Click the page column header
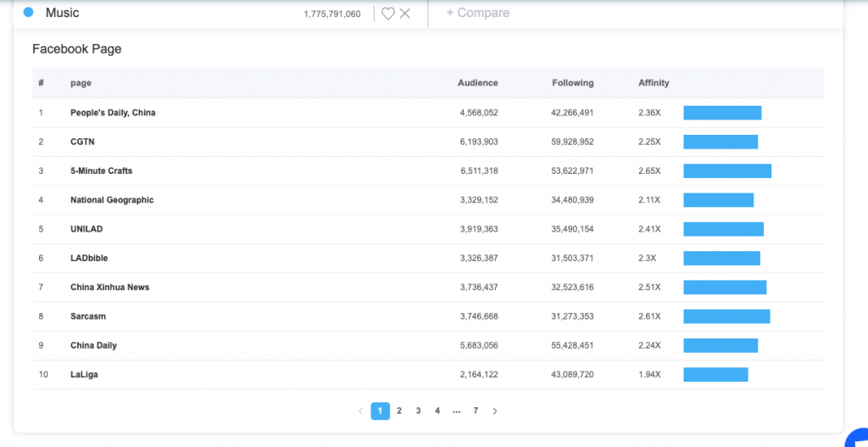868x447 pixels. tap(81, 83)
